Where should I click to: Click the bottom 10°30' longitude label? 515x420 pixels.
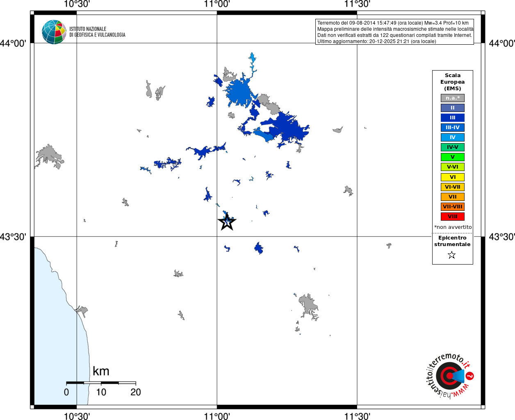(x=77, y=416)
